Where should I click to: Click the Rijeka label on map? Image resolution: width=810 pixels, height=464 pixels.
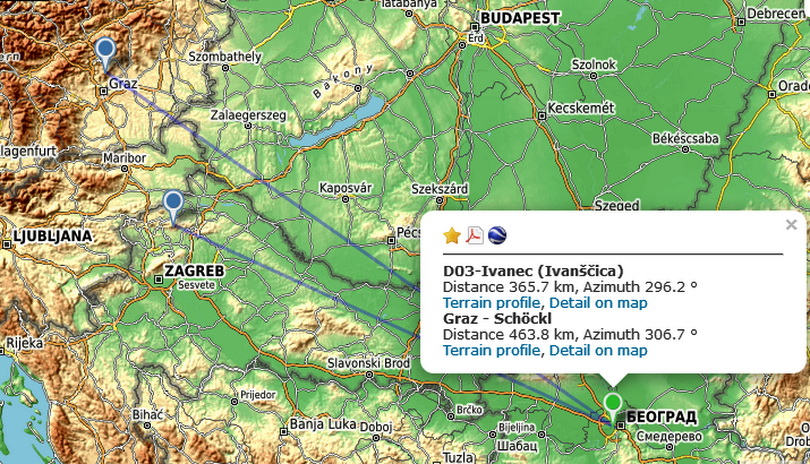point(24,343)
